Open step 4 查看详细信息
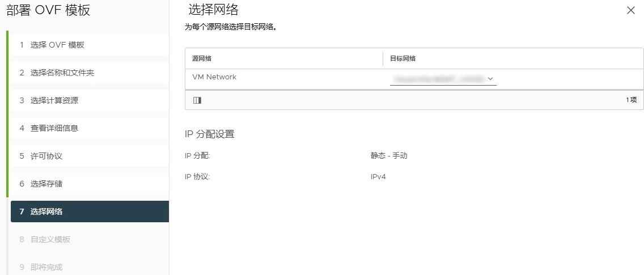Image resolution: width=644 pixels, height=275 pixels. [54, 128]
